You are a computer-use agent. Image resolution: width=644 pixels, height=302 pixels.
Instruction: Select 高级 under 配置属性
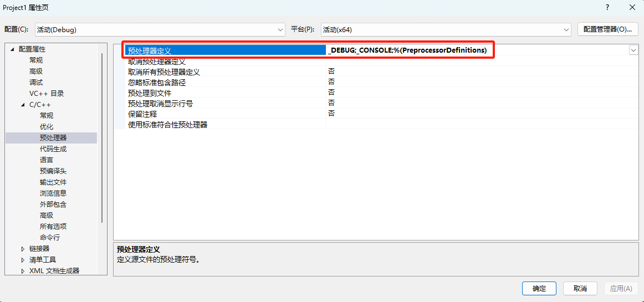click(x=35, y=71)
